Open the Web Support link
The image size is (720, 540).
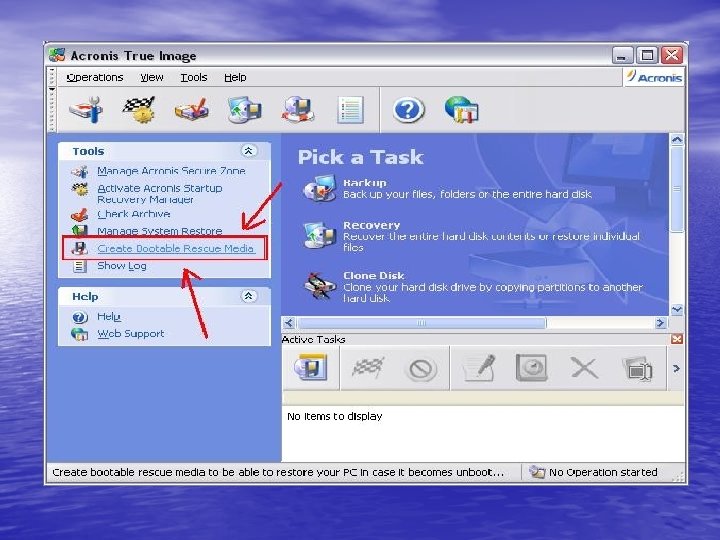click(130, 334)
